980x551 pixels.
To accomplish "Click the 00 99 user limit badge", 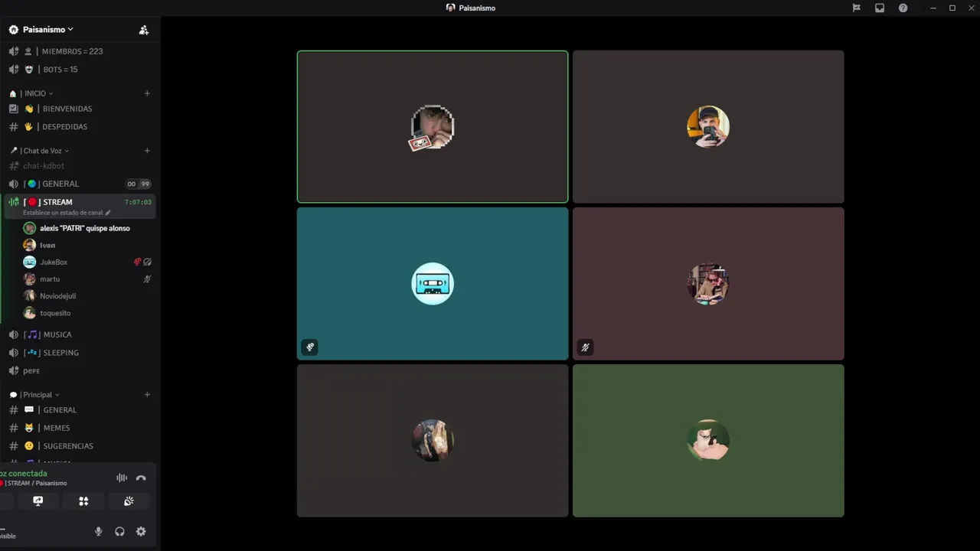I will 139,184.
